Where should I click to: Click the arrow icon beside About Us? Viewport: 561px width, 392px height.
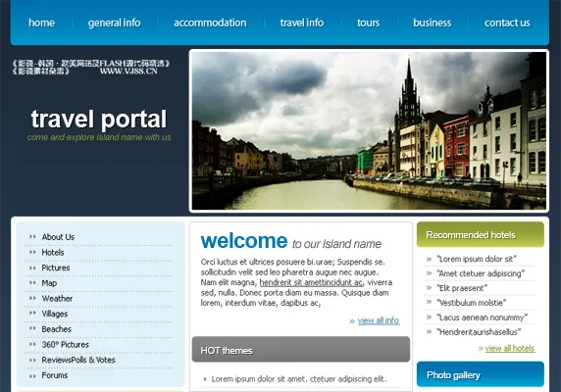click(33, 236)
